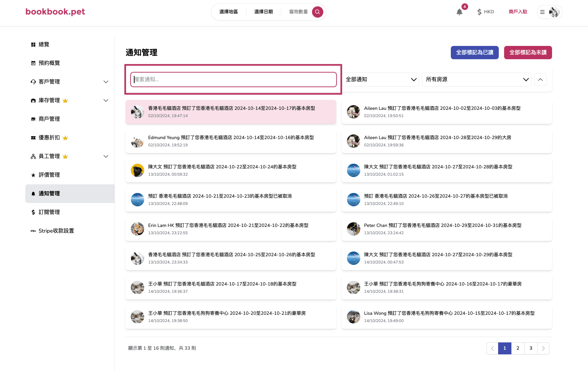Click next page arrow in pagination
Screen dimensions: 588x376
coord(543,348)
